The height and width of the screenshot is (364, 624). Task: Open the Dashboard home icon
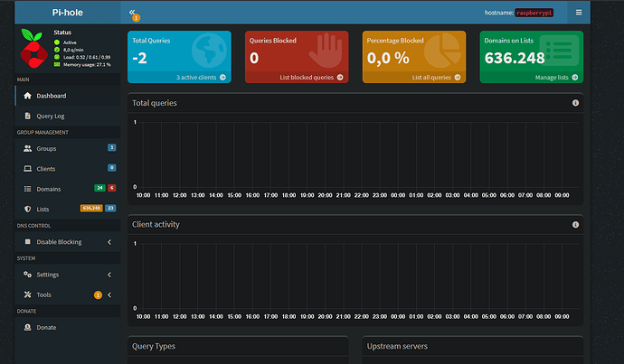(x=27, y=96)
